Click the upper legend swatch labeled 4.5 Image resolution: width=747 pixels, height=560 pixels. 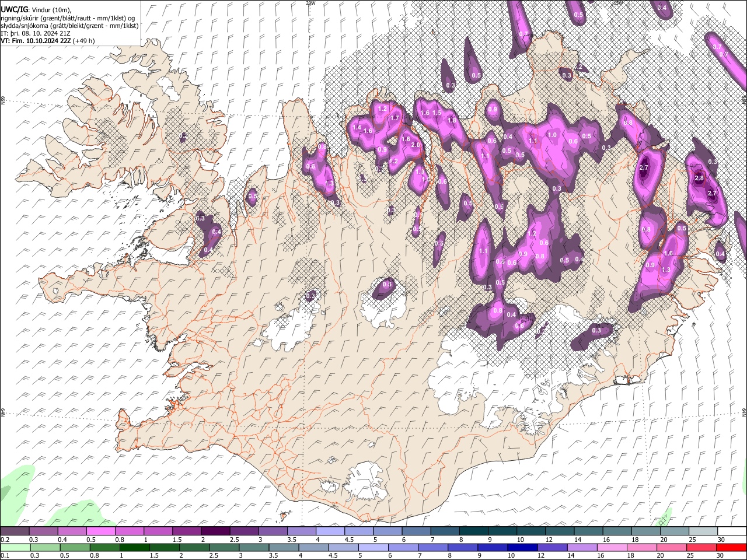click(x=359, y=531)
